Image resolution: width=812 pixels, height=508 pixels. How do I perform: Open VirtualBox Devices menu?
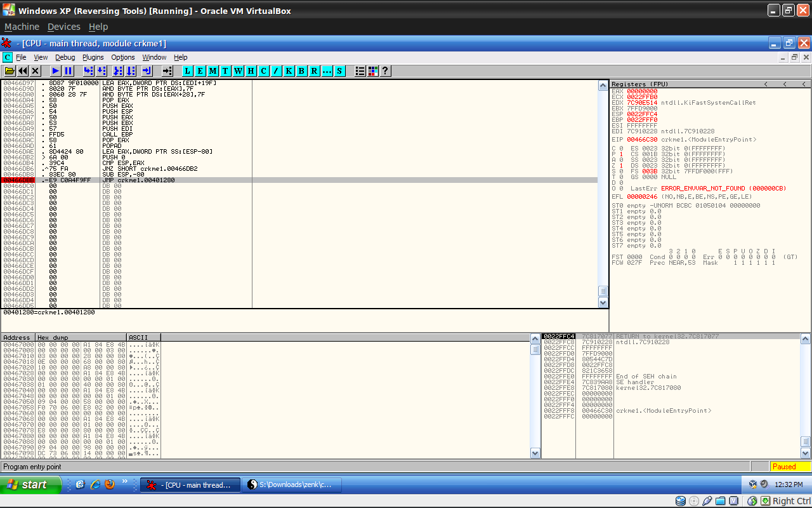tap(64, 27)
